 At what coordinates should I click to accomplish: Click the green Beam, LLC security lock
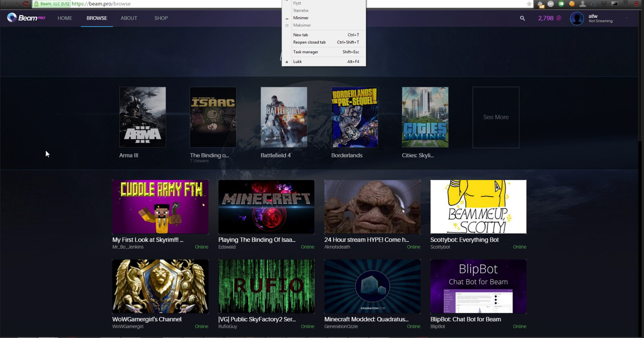[x=52, y=4]
